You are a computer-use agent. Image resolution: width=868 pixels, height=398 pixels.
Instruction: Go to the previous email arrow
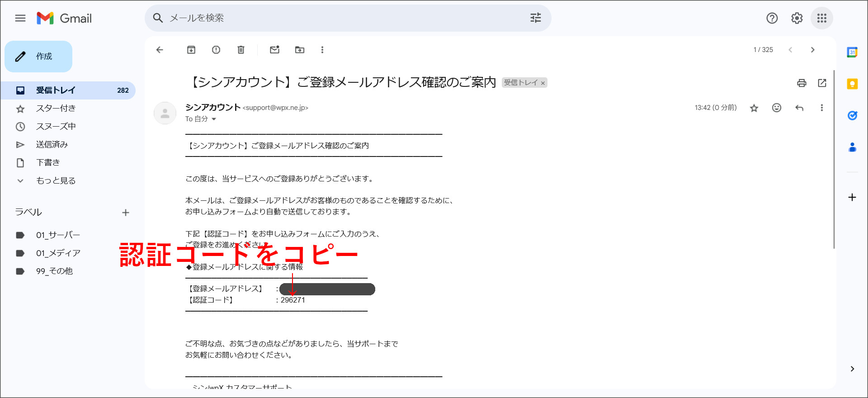tap(790, 50)
